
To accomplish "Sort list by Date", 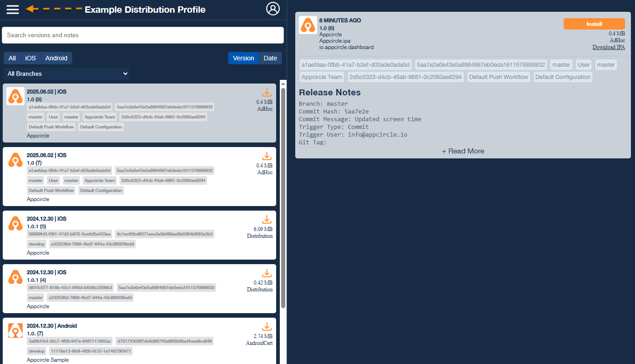I will (270, 58).
